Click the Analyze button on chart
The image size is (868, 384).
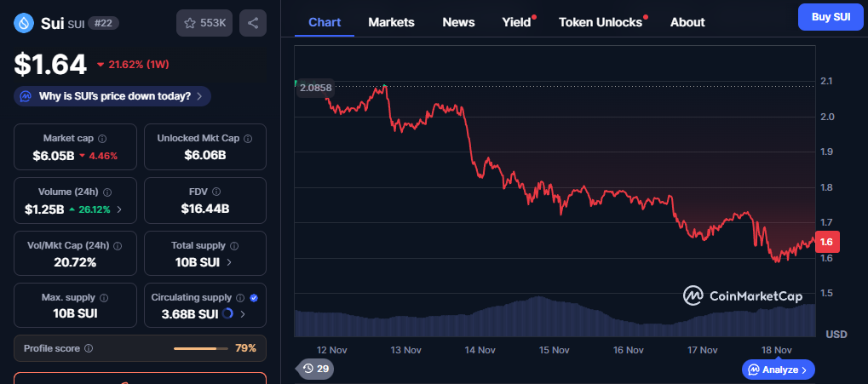click(x=779, y=370)
